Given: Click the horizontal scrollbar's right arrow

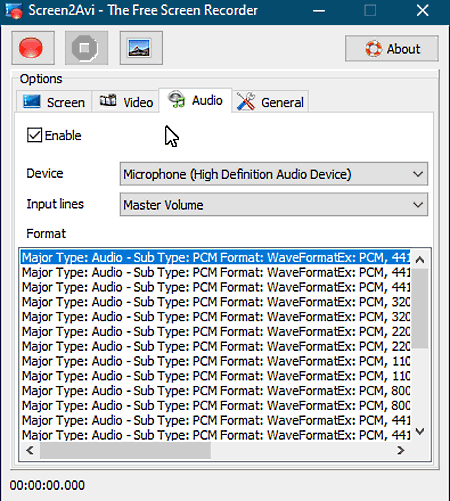Looking at the screenshot, I should pos(401,451).
